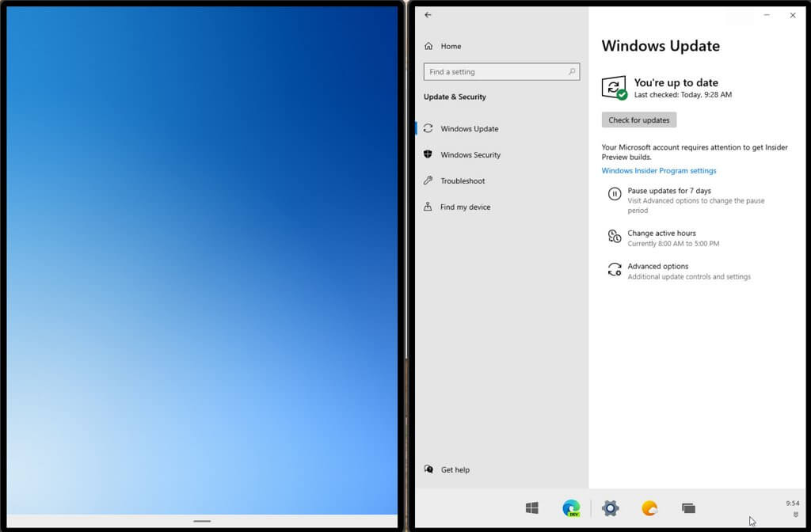Click the up-to-date status icon
Screen dimensions: 811x532
pyautogui.click(x=615, y=88)
